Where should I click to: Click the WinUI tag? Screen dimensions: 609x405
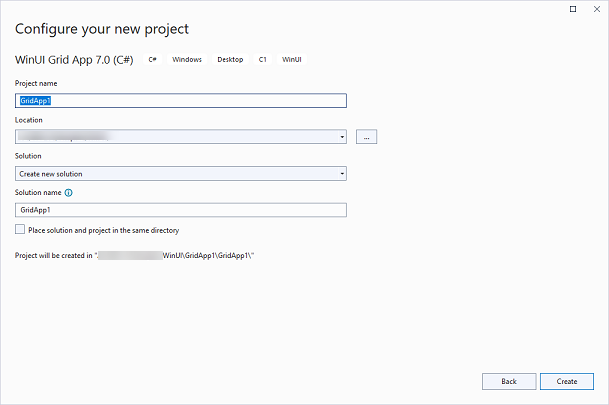tap(292, 60)
